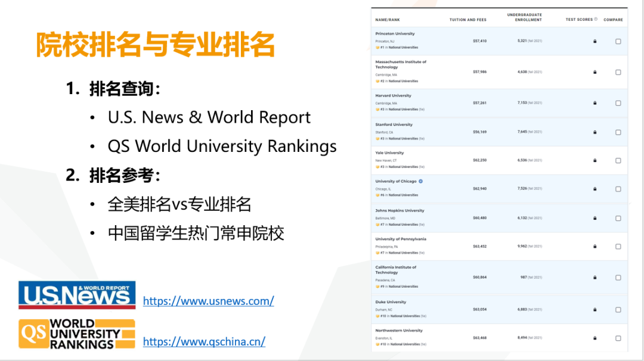This screenshot has width=644, height=361.
Task: Open the qschina.cn hyperlink
Action: (204, 341)
